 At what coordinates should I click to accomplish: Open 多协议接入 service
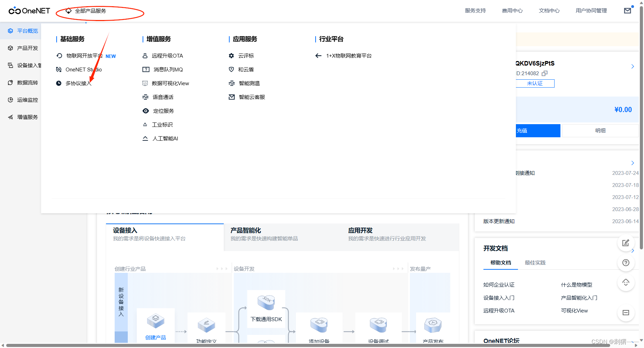pyautogui.click(x=78, y=83)
